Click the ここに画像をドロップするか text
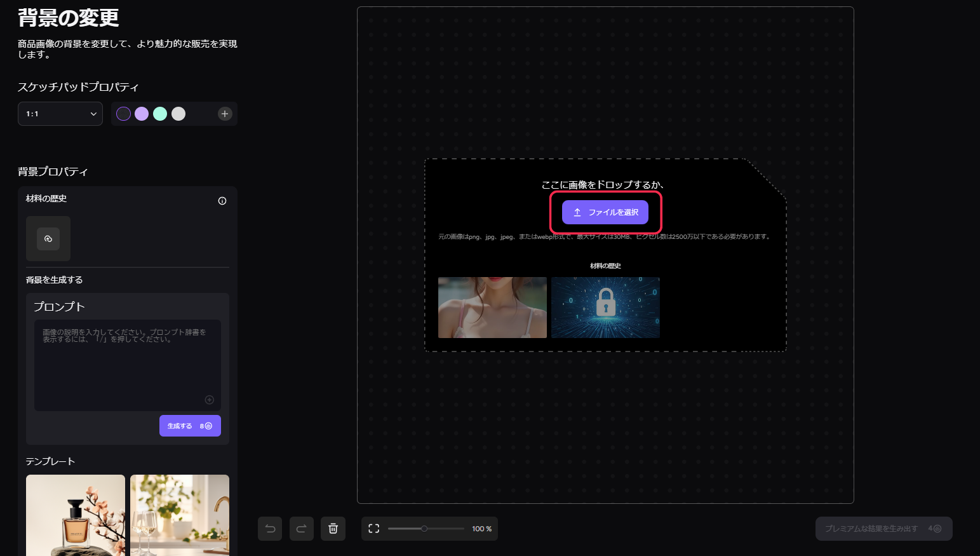This screenshot has height=556, width=980. pyautogui.click(x=602, y=185)
